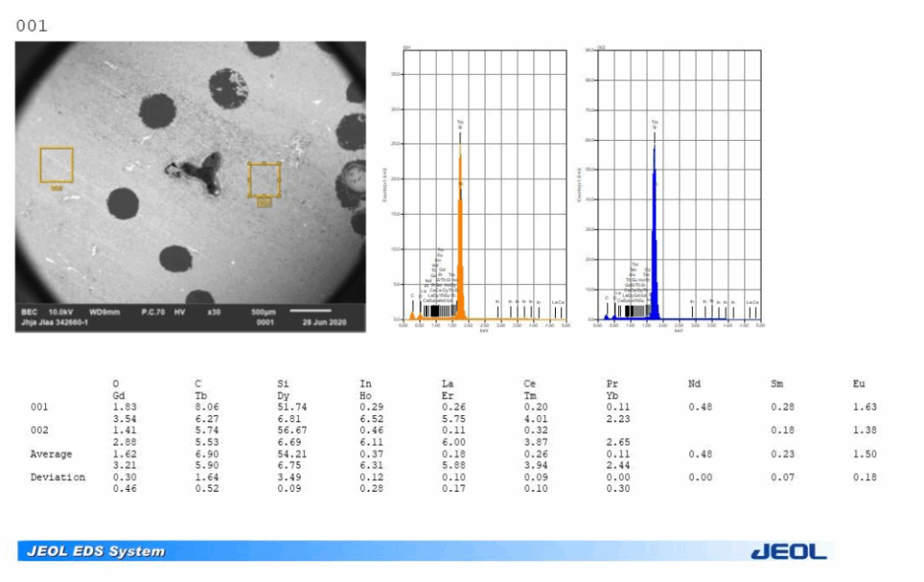
Task: Select the right yellow box with handles
Action: coord(264,180)
